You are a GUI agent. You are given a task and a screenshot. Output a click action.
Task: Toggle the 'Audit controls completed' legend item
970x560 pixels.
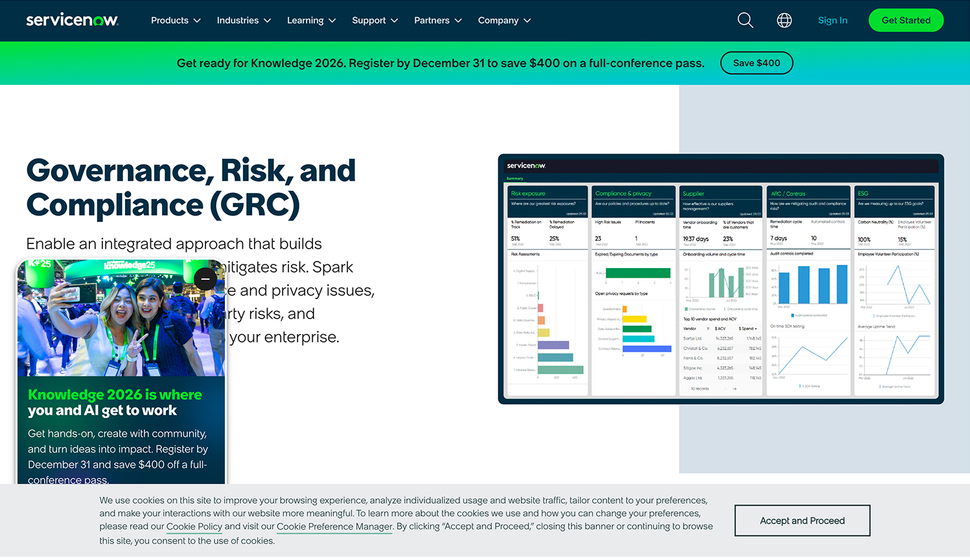[809, 315]
